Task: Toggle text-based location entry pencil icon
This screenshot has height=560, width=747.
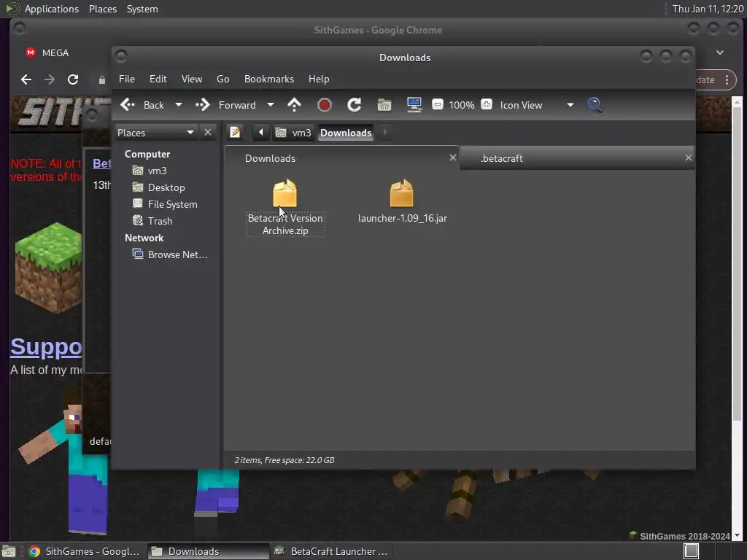Action: click(x=235, y=133)
